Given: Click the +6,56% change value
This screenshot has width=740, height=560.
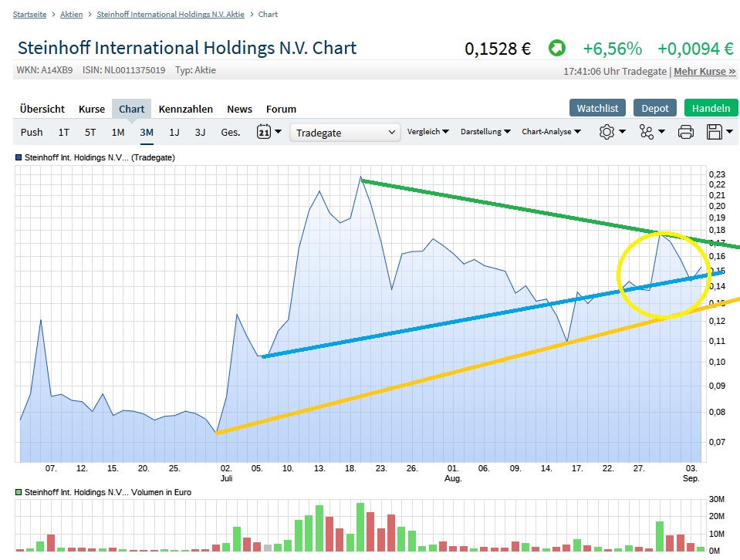Looking at the screenshot, I should pos(612,49).
